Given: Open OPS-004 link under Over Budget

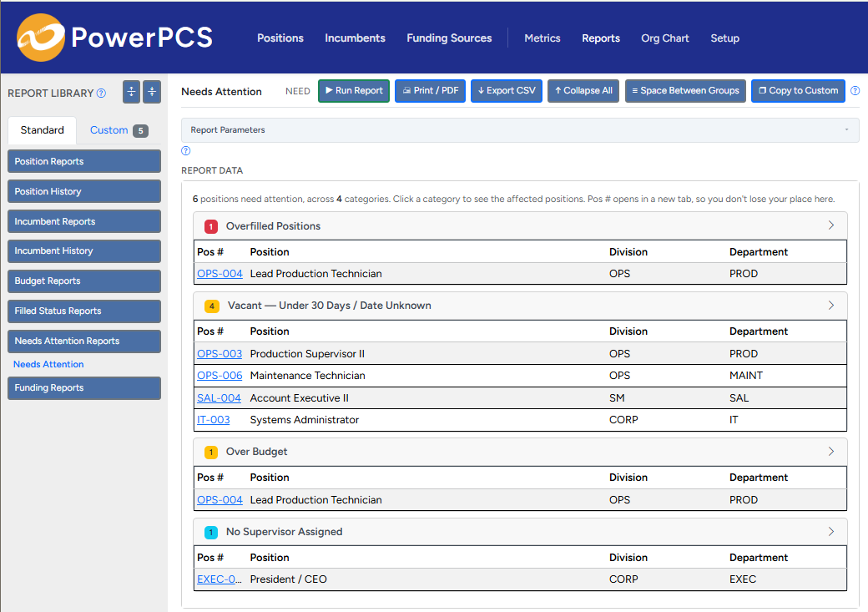Looking at the screenshot, I should (220, 499).
